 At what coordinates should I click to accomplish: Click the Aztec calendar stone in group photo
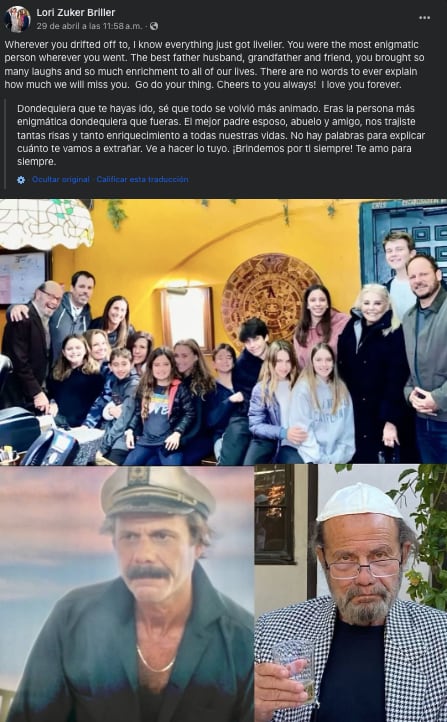click(269, 295)
